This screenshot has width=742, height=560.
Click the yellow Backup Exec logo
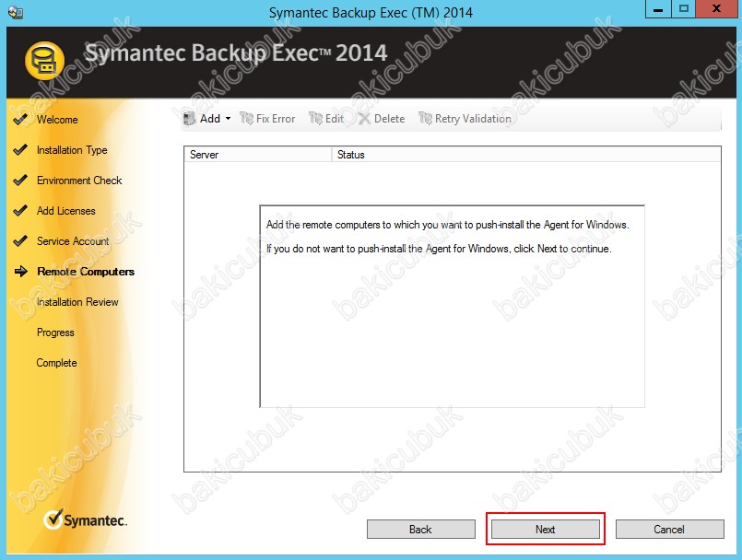[x=44, y=61]
